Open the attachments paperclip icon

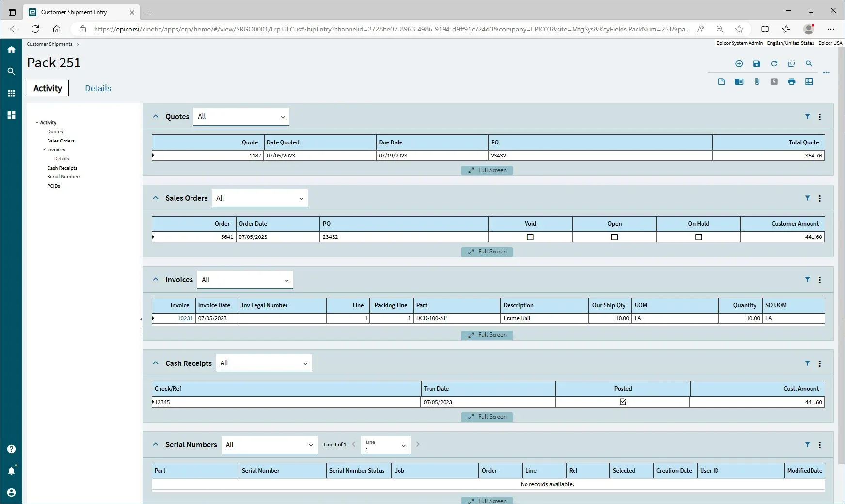click(756, 82)
